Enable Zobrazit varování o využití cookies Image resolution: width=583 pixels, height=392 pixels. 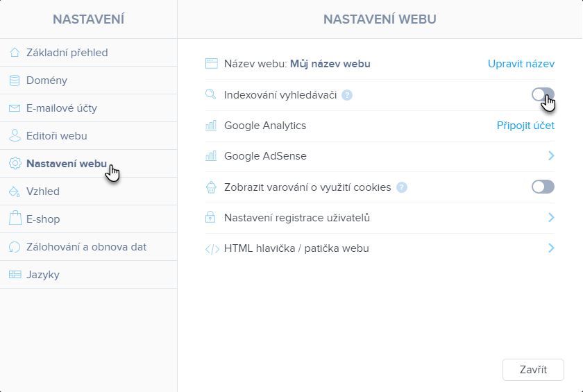543,187
